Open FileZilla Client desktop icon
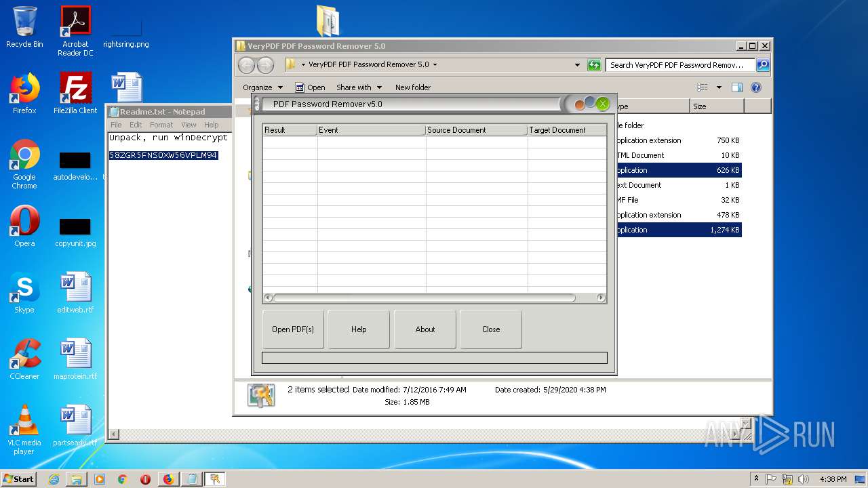 coord(75,94)
